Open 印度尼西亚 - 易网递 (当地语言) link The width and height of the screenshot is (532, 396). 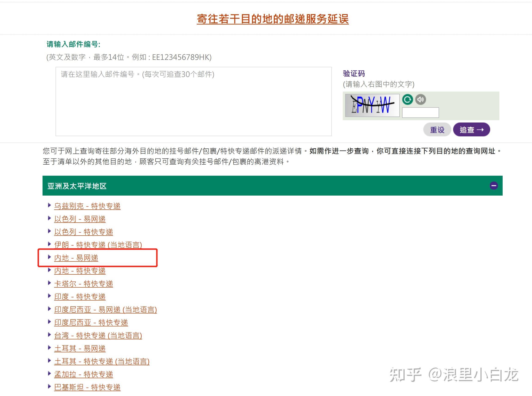point(105,310)
